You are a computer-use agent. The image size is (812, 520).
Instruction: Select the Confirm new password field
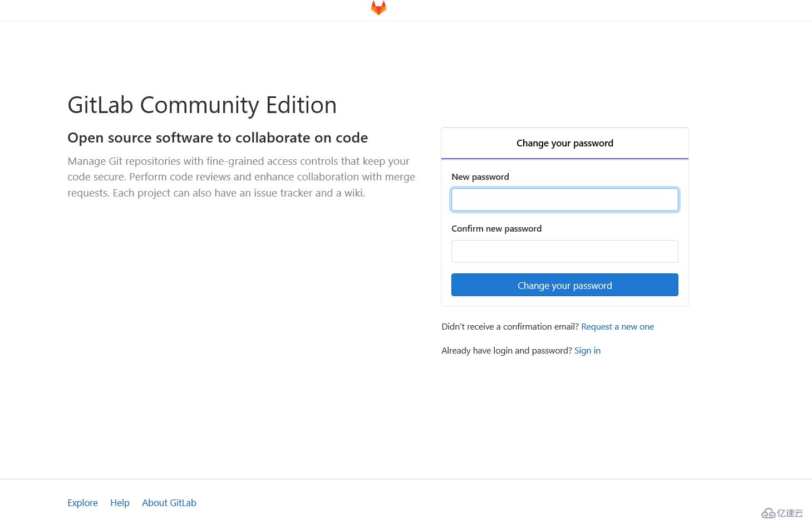point(564,251)
